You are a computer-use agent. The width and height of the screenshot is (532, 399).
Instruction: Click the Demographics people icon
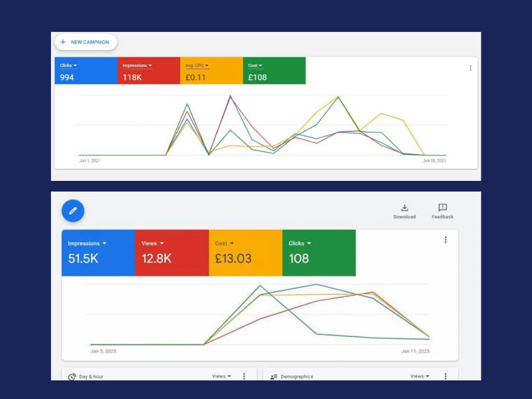(x=274, y=377)
